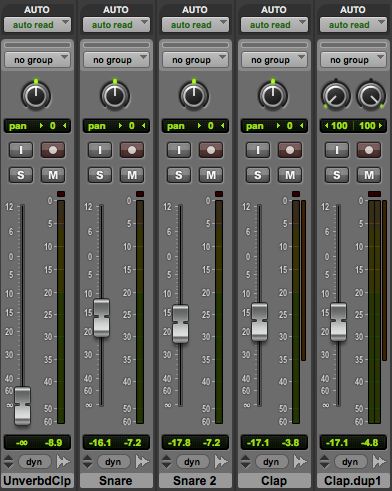
Task: Mute the Clap track
Action: 290,175
